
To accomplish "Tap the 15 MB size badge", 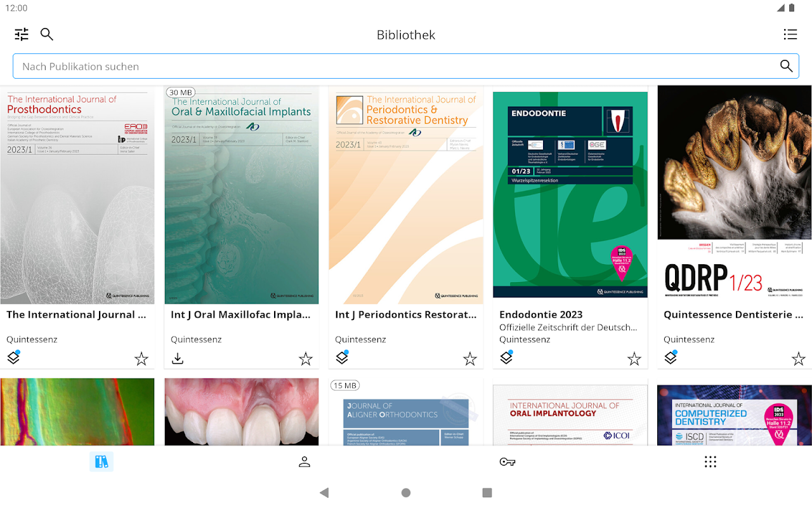I will click(x=346, y=385).
